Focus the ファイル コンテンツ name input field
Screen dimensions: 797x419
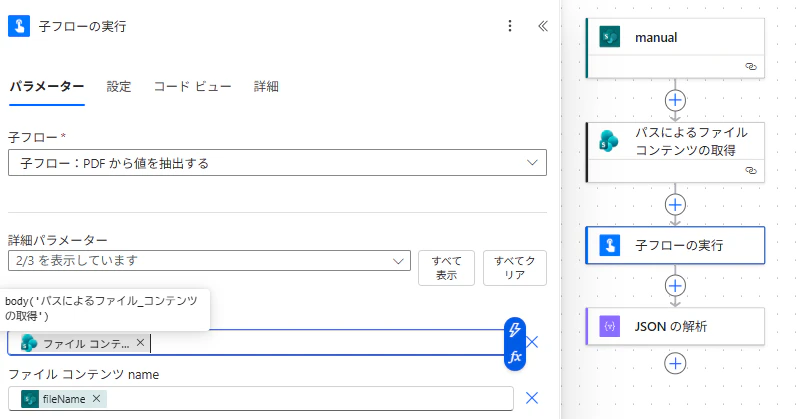point(261,399)
